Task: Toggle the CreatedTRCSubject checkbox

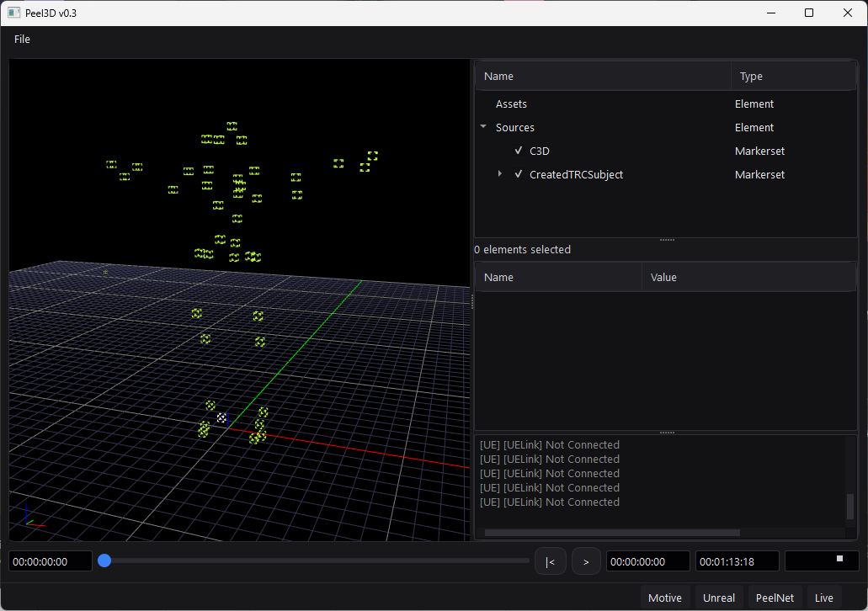Action: point(519,175)
